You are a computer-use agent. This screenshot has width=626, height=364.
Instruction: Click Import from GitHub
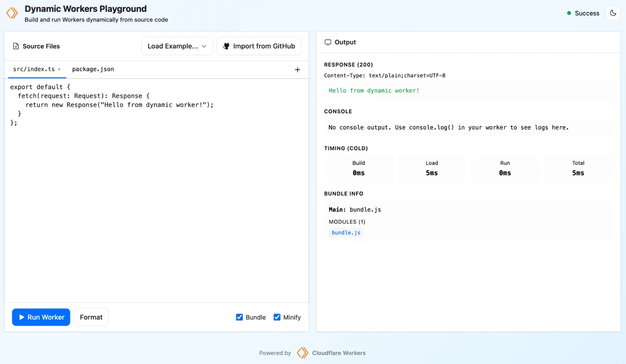(x=264, y=46)
